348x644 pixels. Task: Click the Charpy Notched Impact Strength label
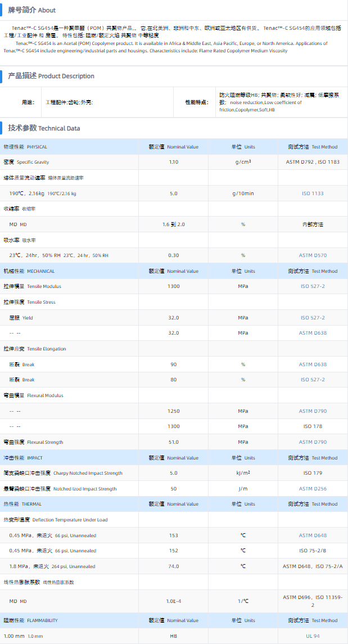tap(63, 473)
